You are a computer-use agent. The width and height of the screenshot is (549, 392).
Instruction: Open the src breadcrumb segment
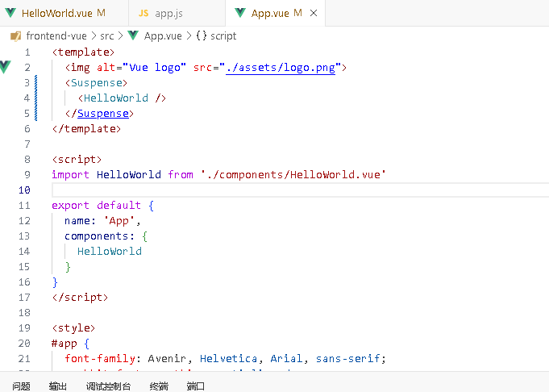[x=106, y=35]
